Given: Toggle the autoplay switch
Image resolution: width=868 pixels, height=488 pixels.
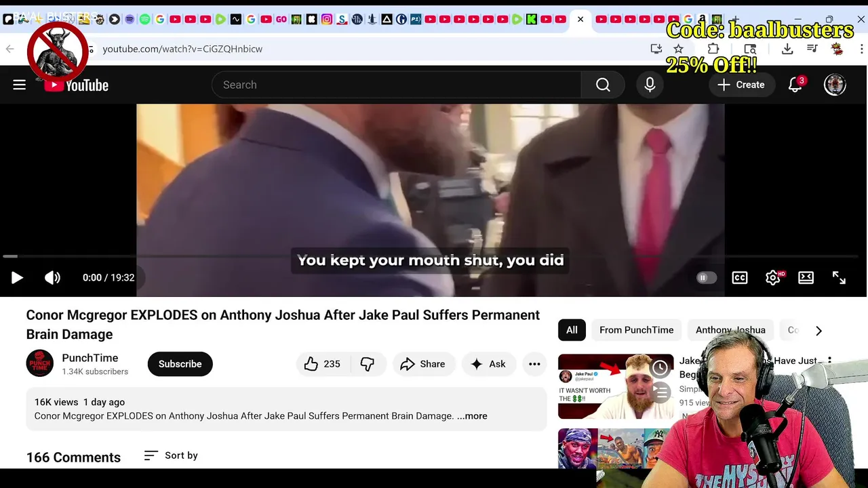Looking at the screenshot, I should pos(706,277).
